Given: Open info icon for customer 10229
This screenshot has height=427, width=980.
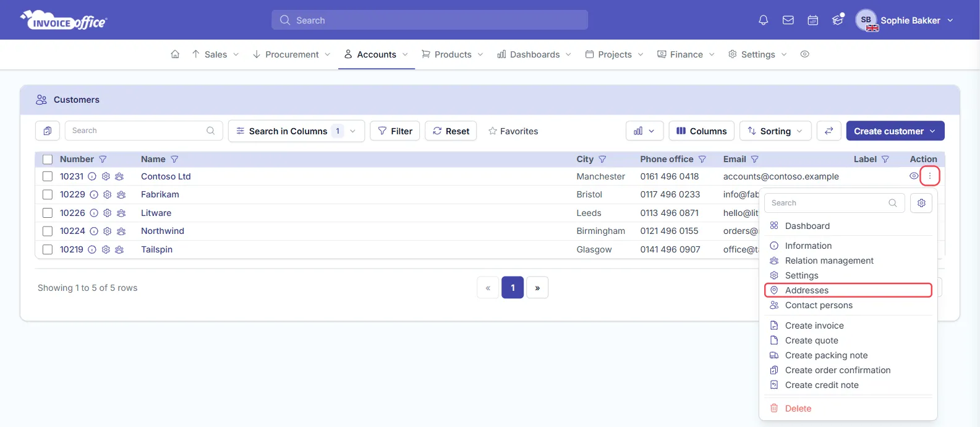Looking at the screenshot, I should 94,194.
